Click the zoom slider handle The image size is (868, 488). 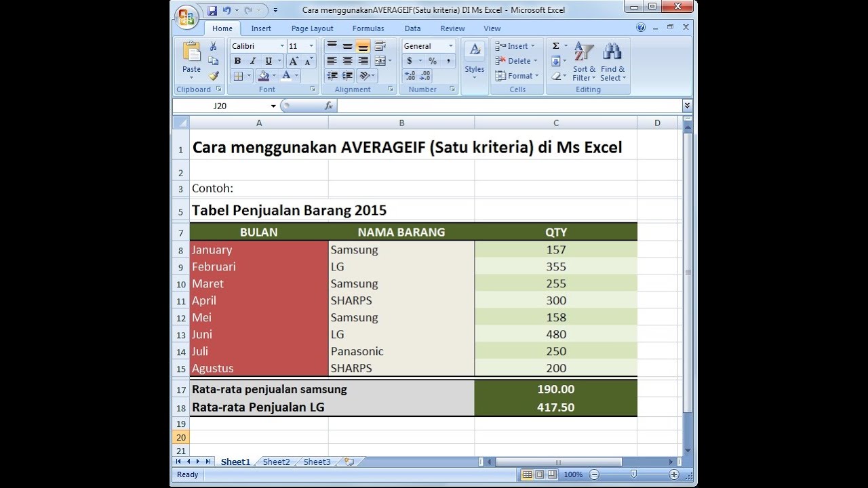[x=633, y=474]
